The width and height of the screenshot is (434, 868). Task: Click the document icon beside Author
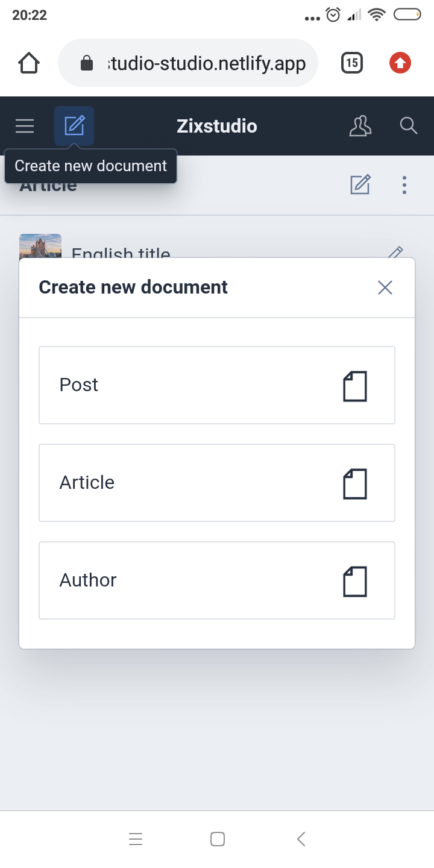coord(355,581)
